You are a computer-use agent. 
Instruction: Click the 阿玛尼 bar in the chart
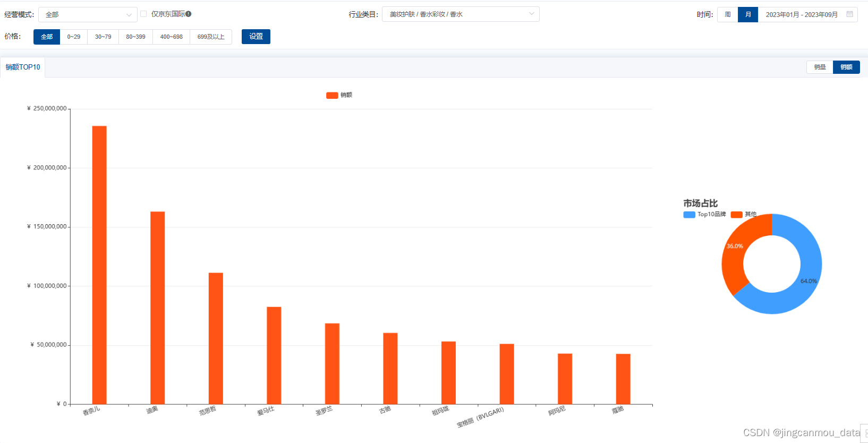click(565, 379)
